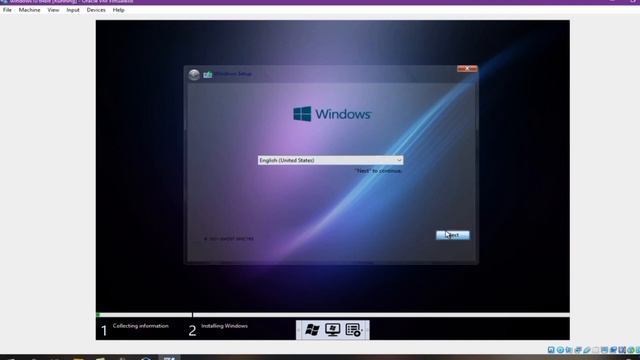Click the installation progress bar

333,315
